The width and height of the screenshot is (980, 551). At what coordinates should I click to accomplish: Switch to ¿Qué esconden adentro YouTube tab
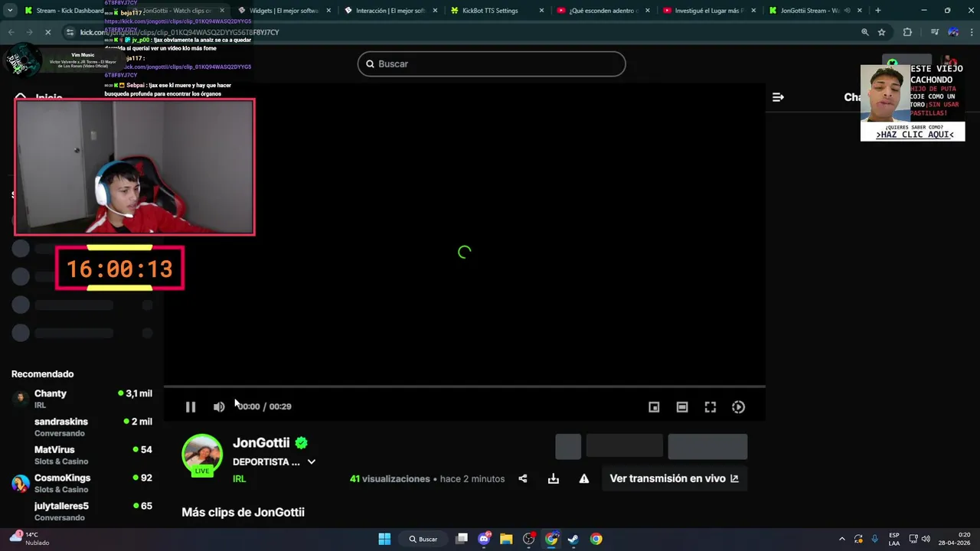(601, 11)
